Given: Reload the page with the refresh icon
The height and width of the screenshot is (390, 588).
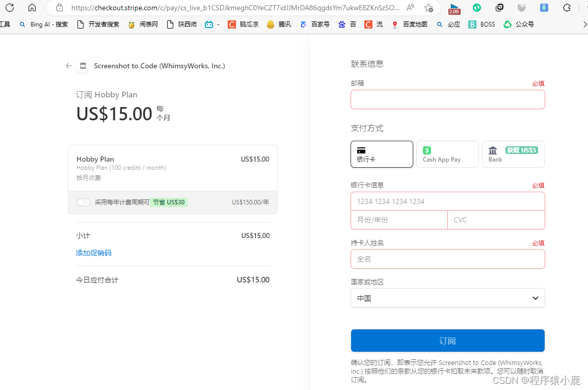Looking at the screenshot, I should pyautogui.click(x=10, y=8).
